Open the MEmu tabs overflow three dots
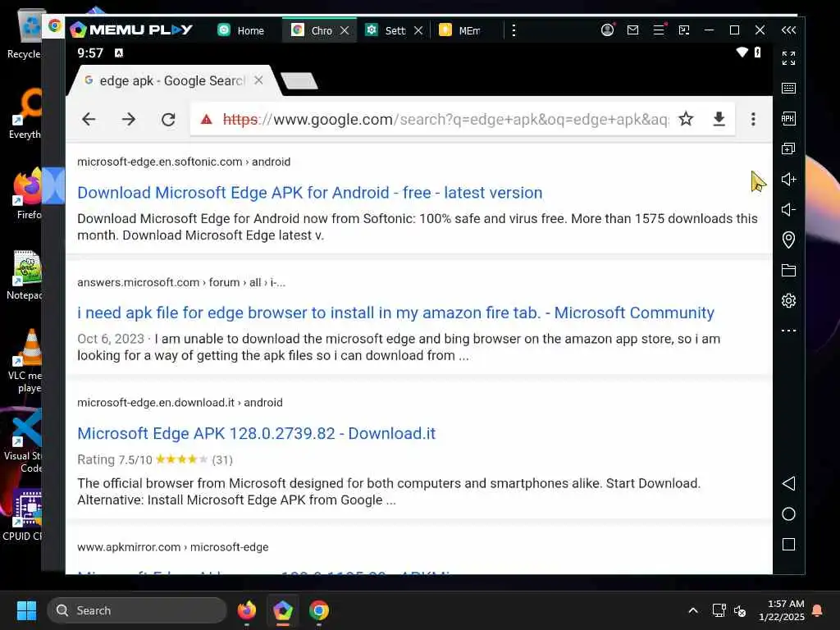The width and height of the screenshot is (840, 630). [x=514, y=30]
